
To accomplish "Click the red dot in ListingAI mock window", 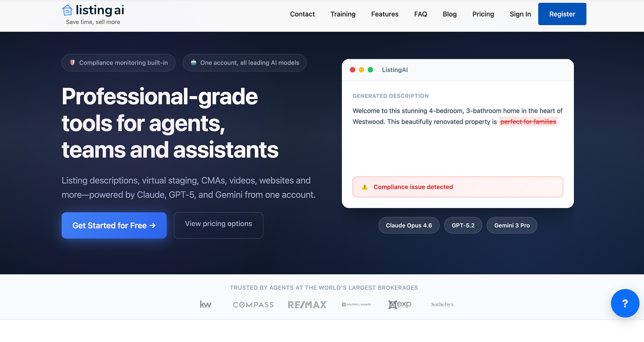I will 352,70.
